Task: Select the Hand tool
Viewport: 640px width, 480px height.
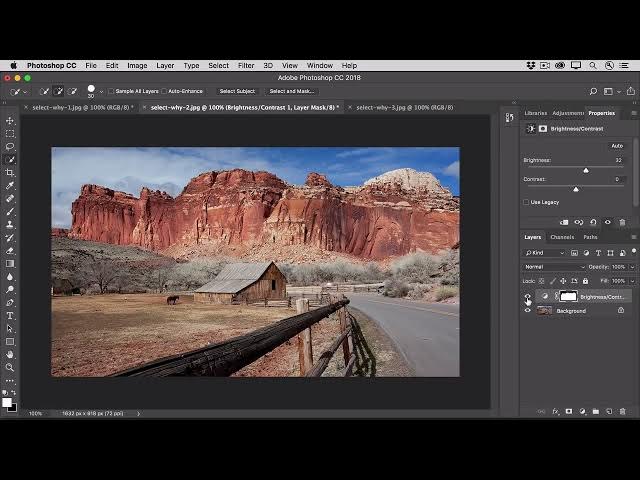Action: click(x=10, y=354)
